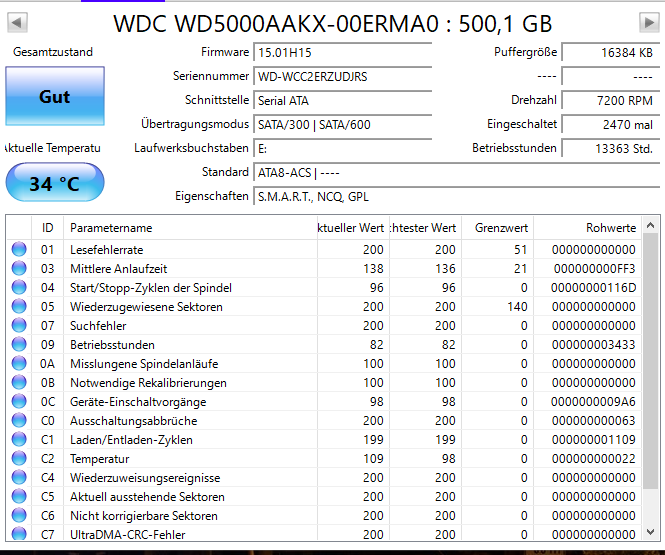Click the Seriennummer field WD-WCC2ERZUDJRS
Viewport: 665px width, 555px height.
[x=343, y=76]
